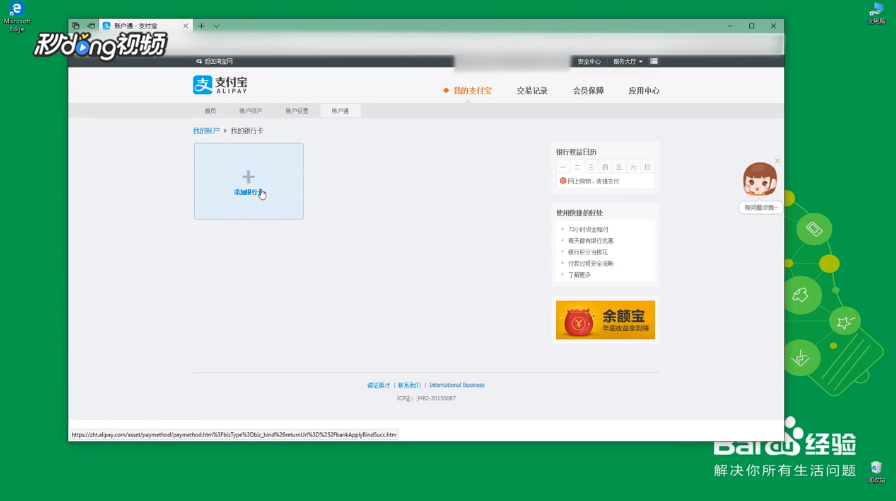Open a new browser tab with plus
The image size is (896, 501).
(x=201, y=26)
